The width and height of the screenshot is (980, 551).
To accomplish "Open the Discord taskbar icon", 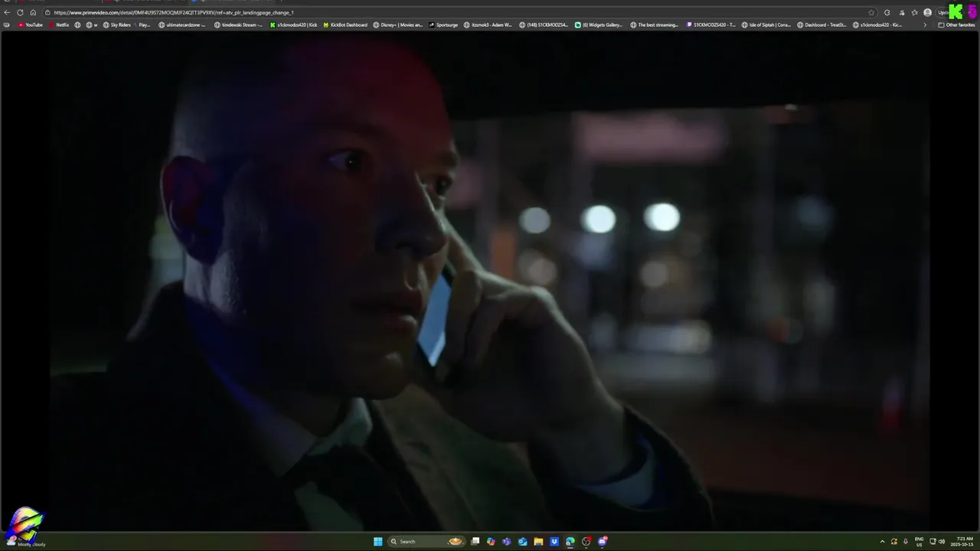I will 603,541.
